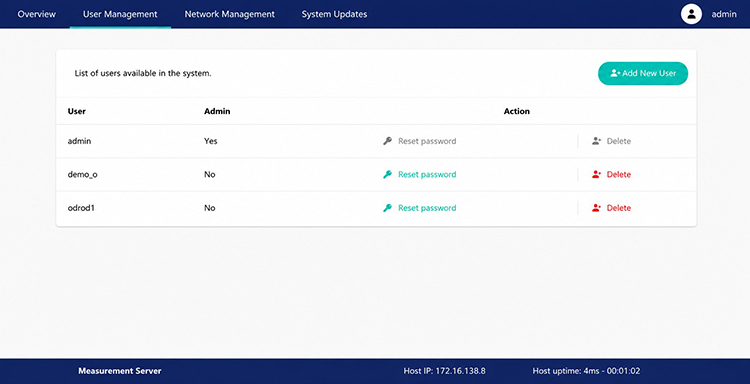
Task: Go to System Updates tab
Action: (x=334, y=14)
